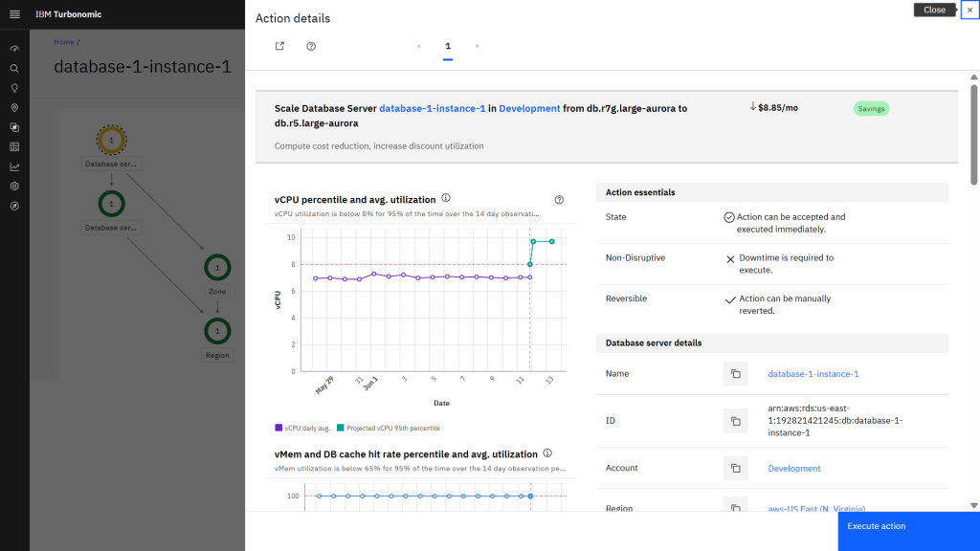Open the lightbulb Plan icon in sidebar
This screenshot has width=980, height=551.
pyautogui.click(x=14, y=88)
